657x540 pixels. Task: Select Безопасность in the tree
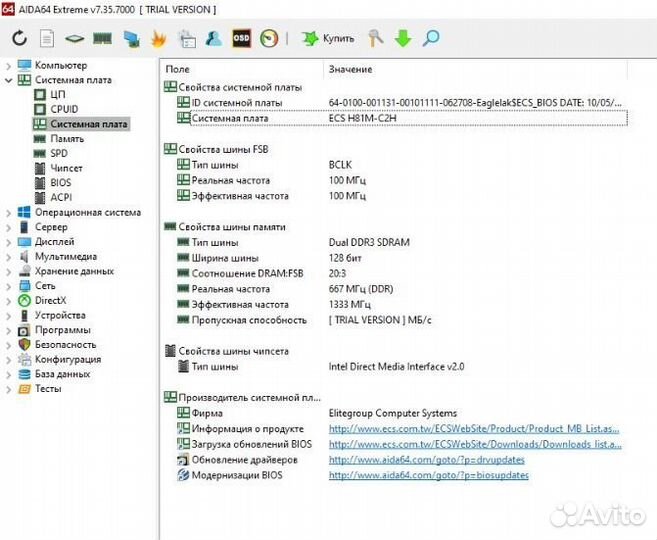(x=57, y=345)
